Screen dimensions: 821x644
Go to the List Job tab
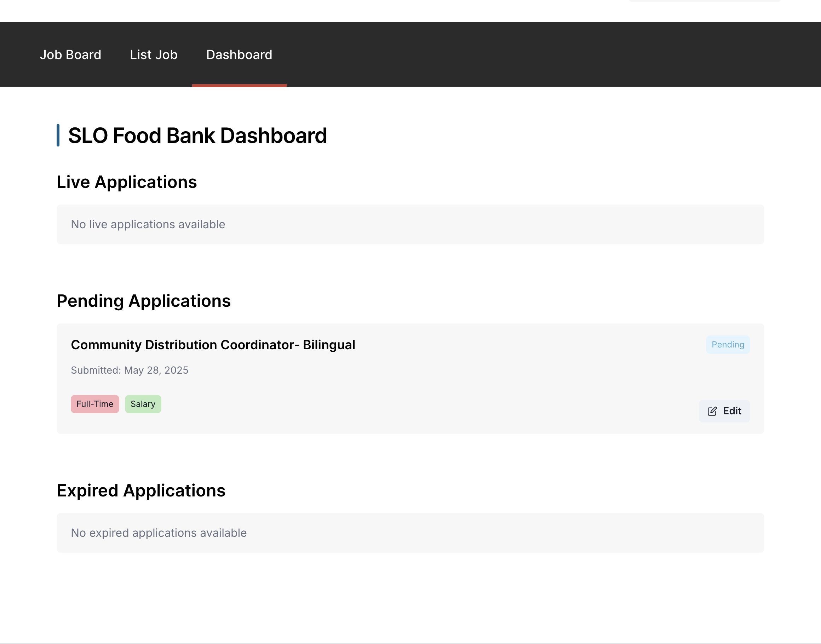154,55
